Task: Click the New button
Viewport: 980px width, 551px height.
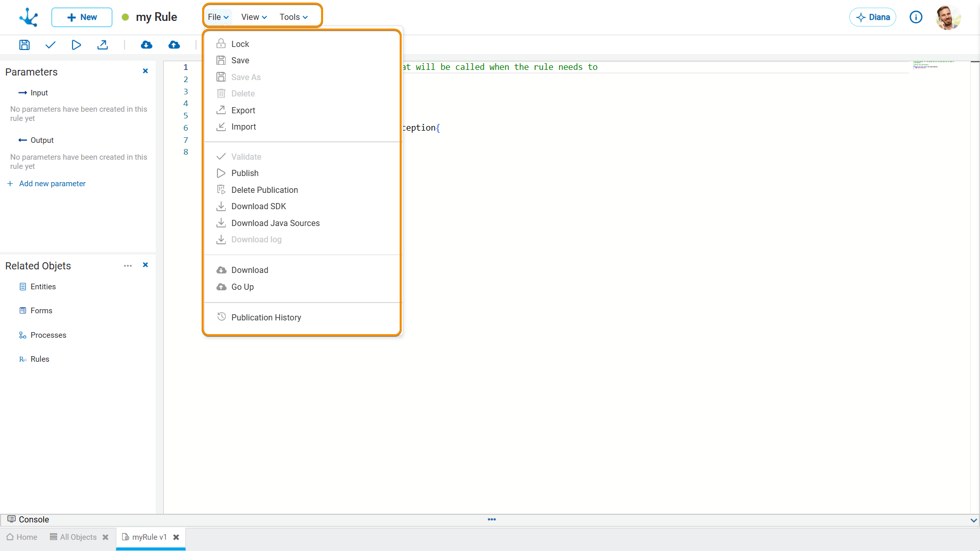Action: coord(82,17)
